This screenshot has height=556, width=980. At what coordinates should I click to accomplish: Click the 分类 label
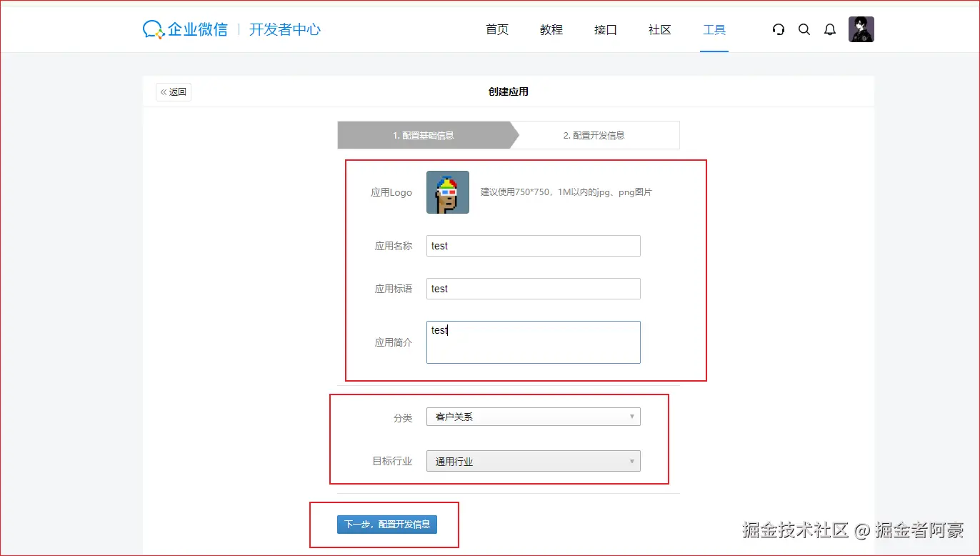pyautogui.click(x=403, y=418)
